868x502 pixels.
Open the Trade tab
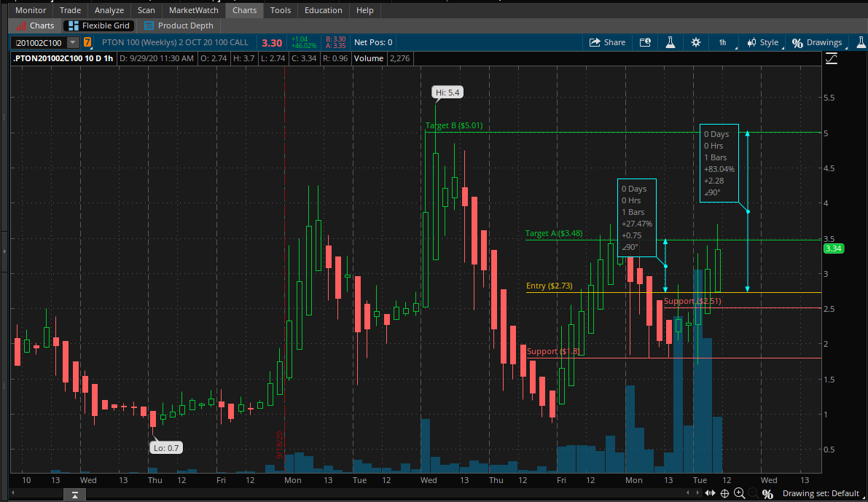pyautogui.click(x=70, y=10)
